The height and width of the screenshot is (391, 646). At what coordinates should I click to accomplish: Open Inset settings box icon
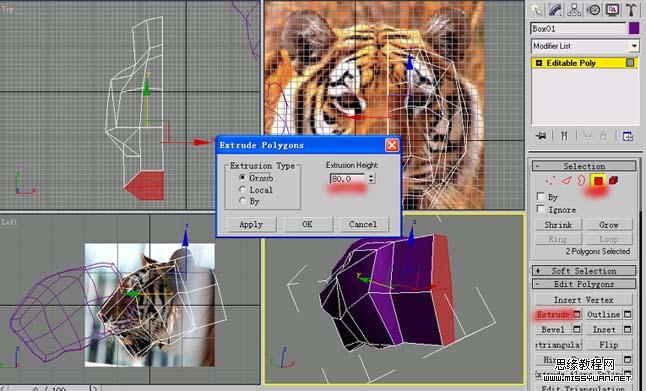(x=627, y=329)
